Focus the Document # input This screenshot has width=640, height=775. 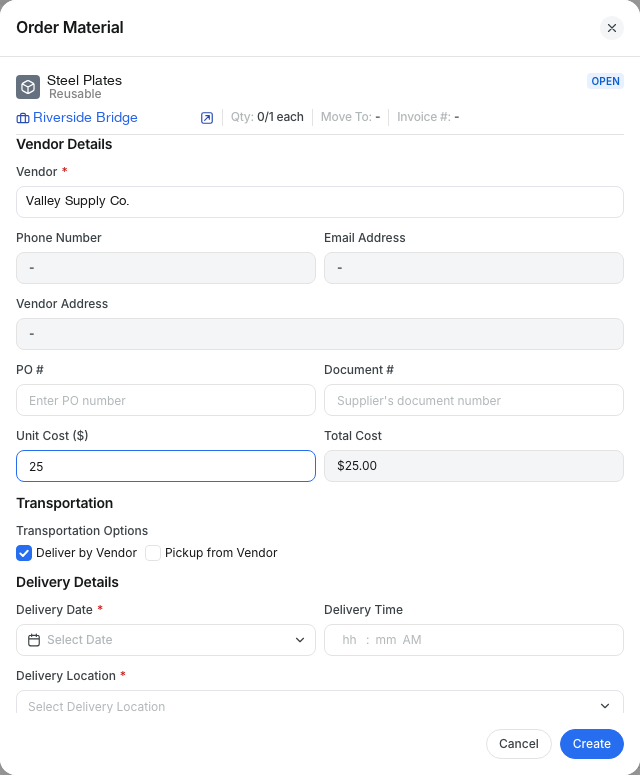tap(473, 400)
